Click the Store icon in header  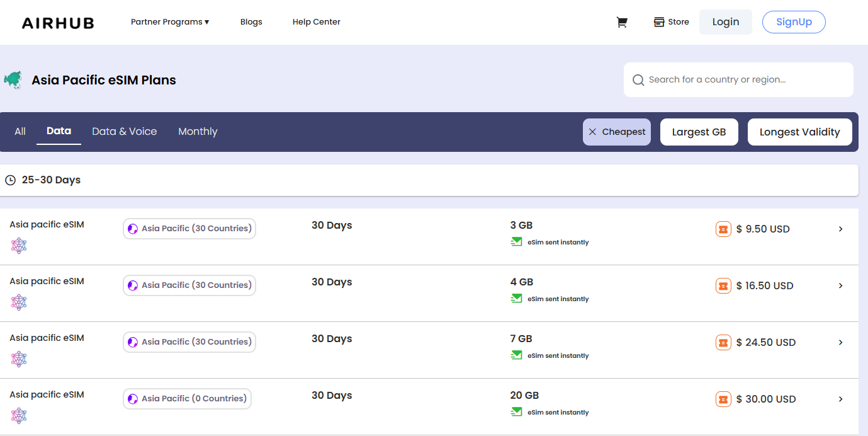pos(659,22)
